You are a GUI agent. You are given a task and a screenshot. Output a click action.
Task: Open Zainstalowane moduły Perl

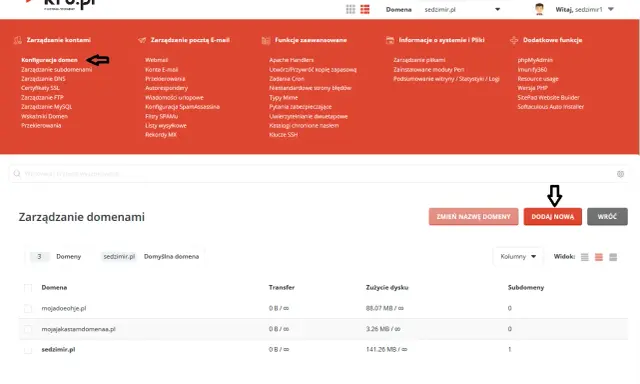tap(429, 69)
